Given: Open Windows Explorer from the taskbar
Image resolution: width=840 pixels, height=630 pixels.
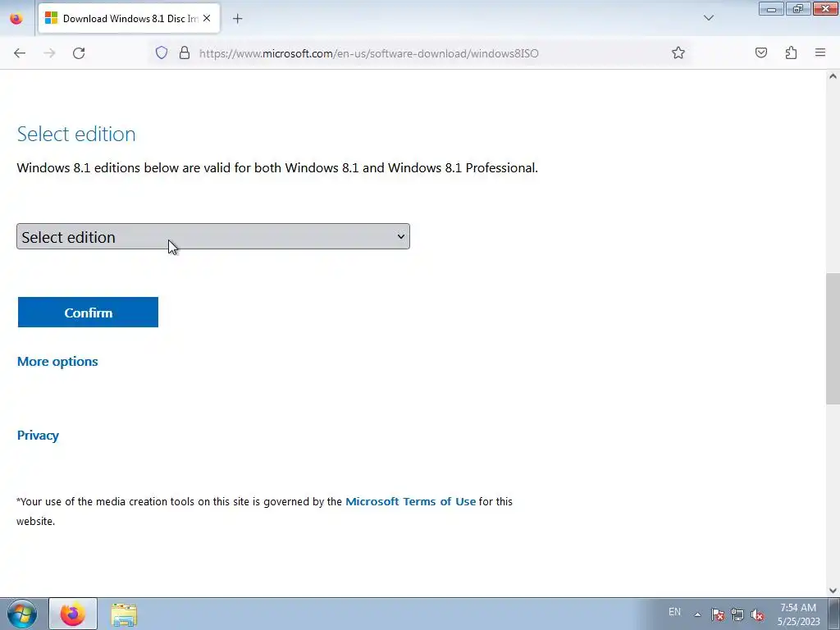Looking at the screenshot, I should [124, 614].
